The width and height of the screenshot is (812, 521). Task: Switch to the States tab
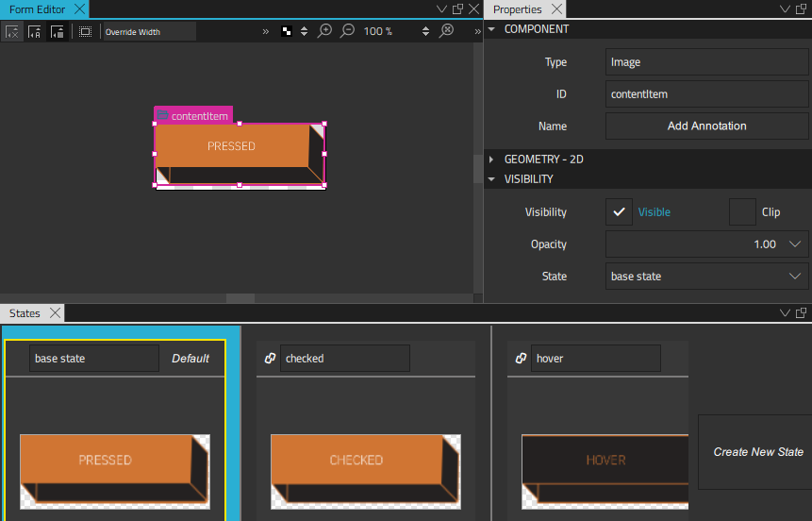point(25,313)
